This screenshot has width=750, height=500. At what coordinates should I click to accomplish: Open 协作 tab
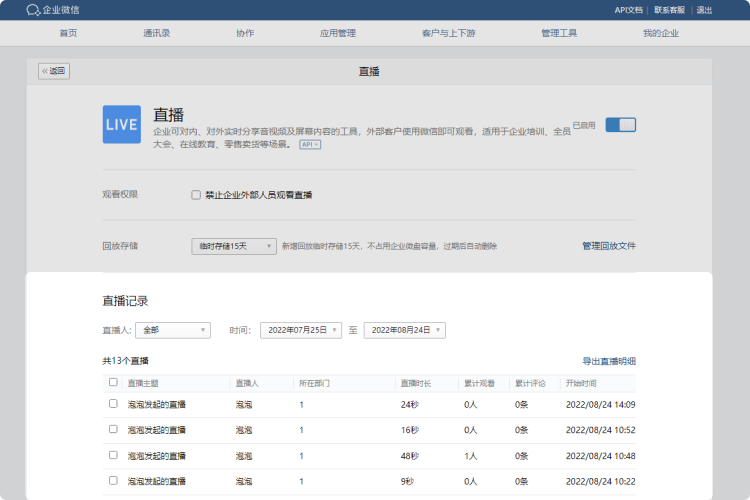click(245, 33)
